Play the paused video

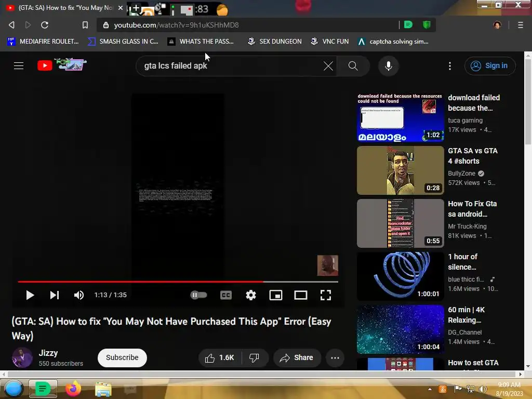click(30, 295)
